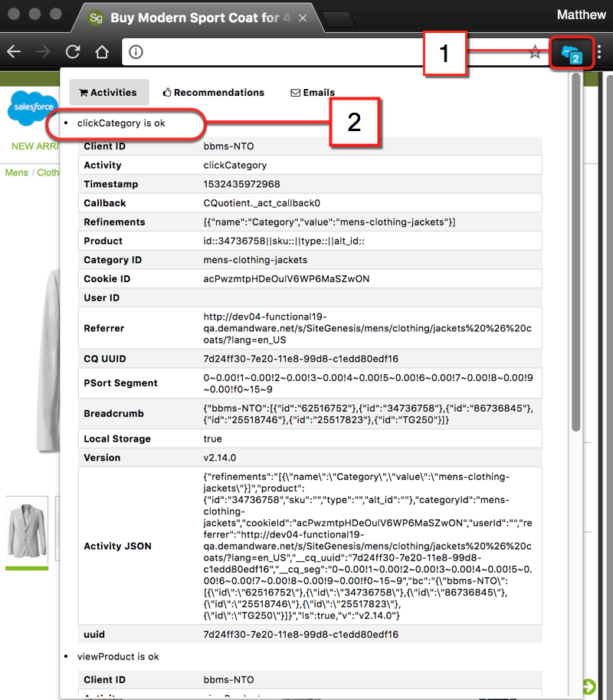
Task: Select the Version value v2.14.0
Action: 219,458
